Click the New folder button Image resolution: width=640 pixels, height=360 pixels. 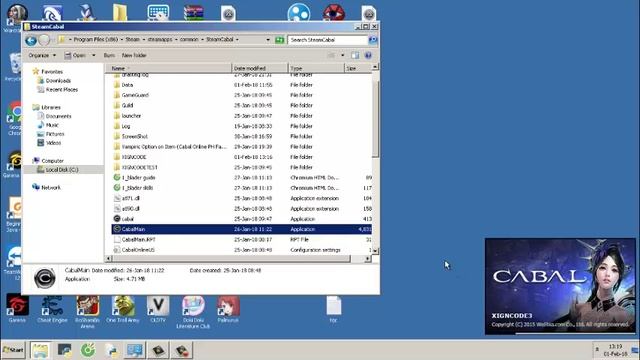click(134, 55)
